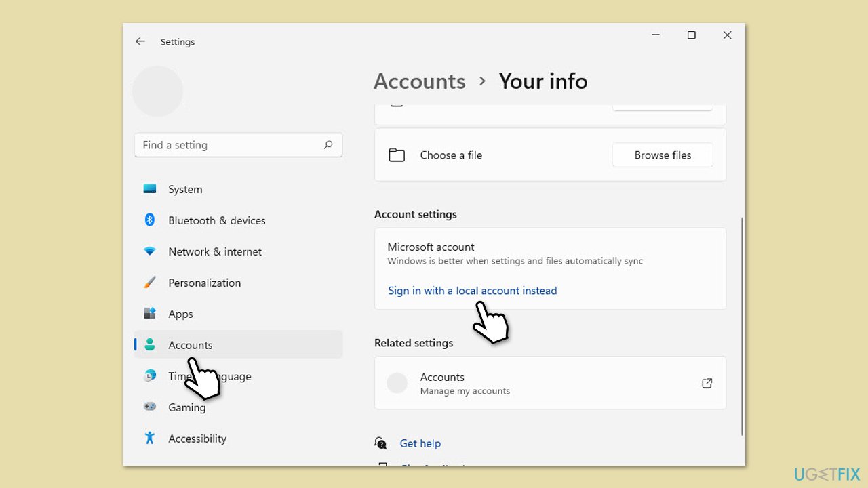Maximize the Settings window

pos(691,35)
